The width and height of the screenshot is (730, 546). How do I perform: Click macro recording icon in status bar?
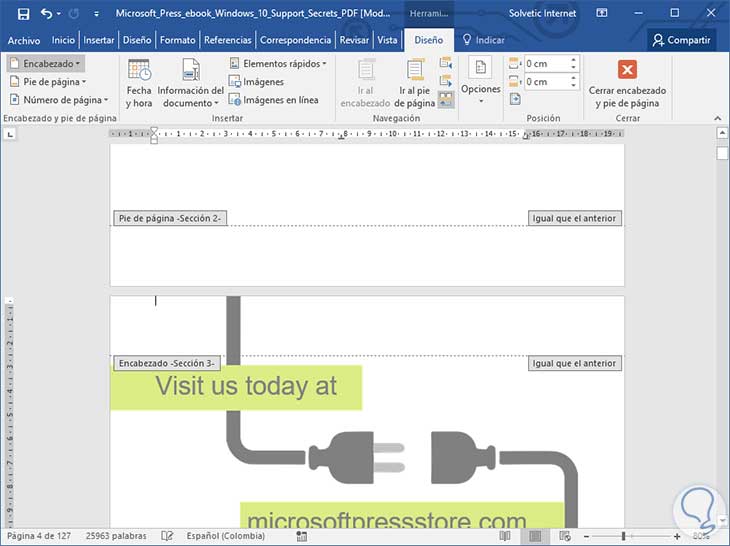pyautogui.click(x=302, y=536)
